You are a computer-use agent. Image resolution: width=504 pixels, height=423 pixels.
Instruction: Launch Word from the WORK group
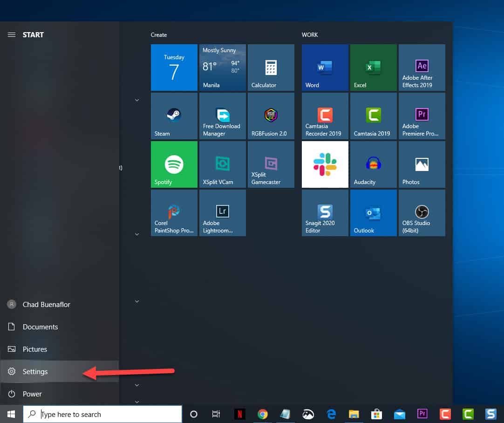point(325,68)
